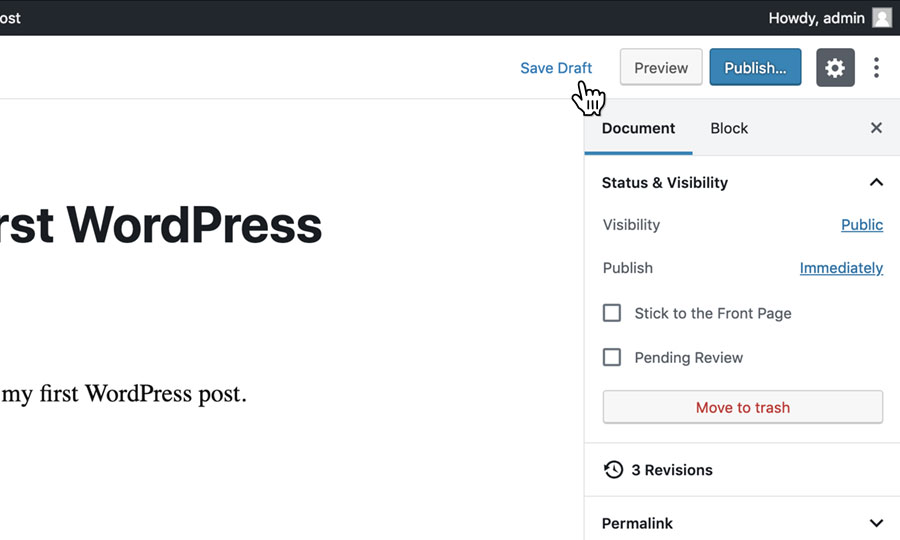Screen dimensions: 900x540
Task: Close the settings sidebar with X
Action: tap(876, 128)
